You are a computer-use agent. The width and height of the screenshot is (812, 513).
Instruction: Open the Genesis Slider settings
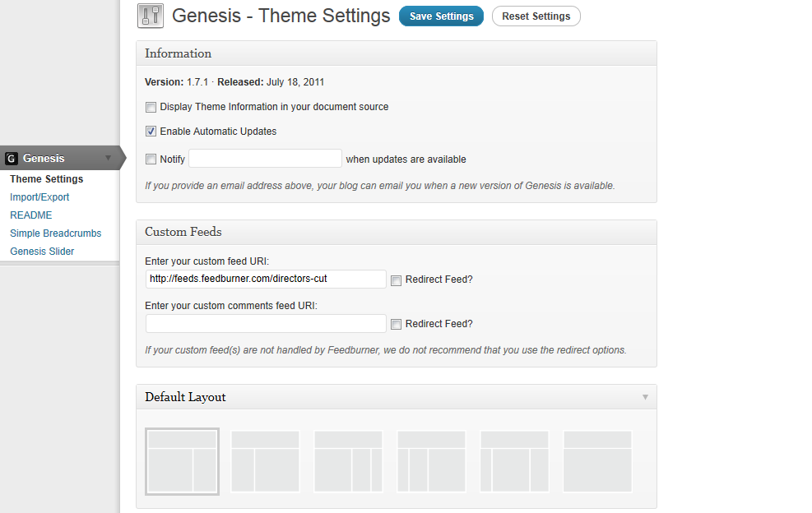pos(42,251)
